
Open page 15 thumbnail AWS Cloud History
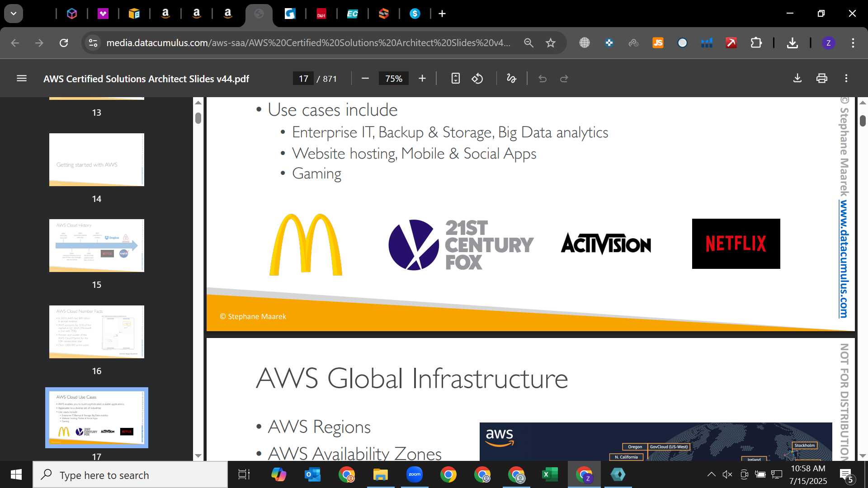(x=97, y=245)
